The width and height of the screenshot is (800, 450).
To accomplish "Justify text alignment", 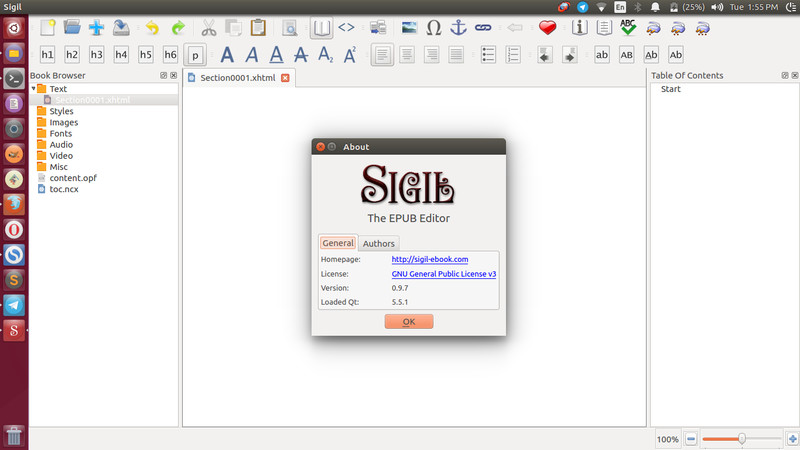I will (456, 55).
